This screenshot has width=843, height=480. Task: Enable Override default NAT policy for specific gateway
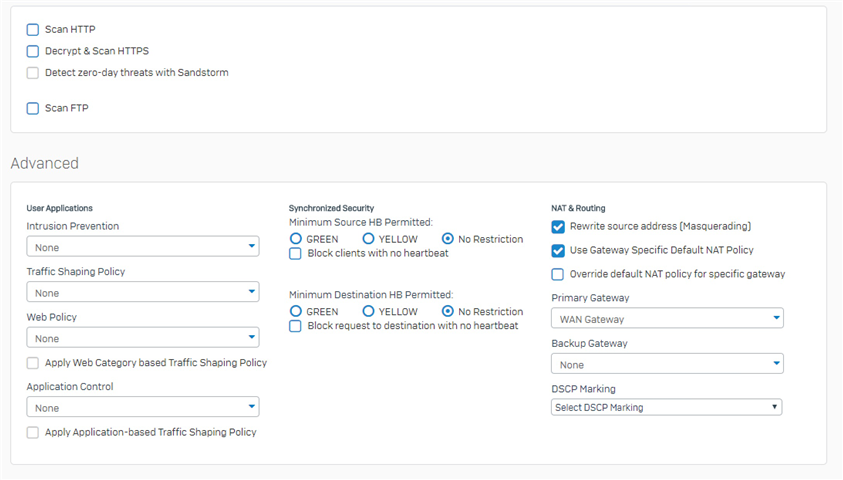click(558, 275)
